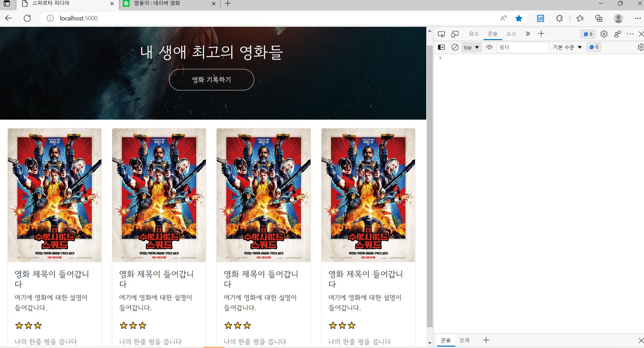This screenshot has height=348, width=644.
Task: Open the top JavaScript context dropdown
Action: pos(471,47)
